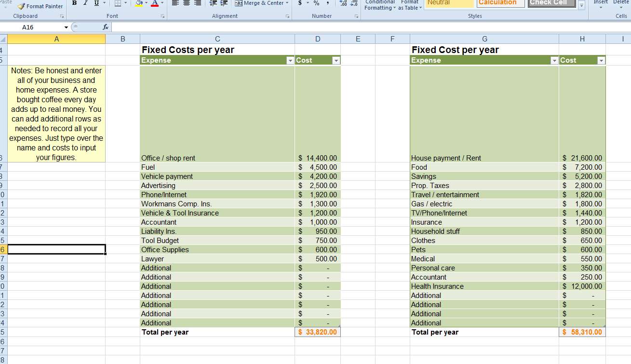Align text left
631x364 pixels.
[175, 3]
